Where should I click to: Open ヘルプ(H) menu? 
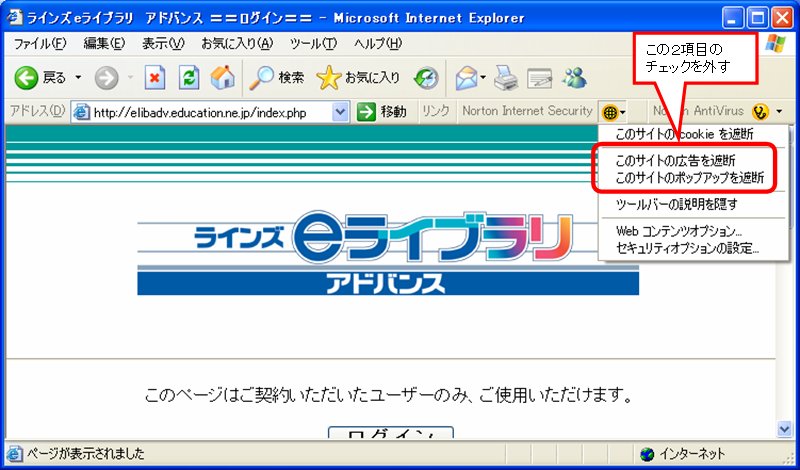point(378,44)
